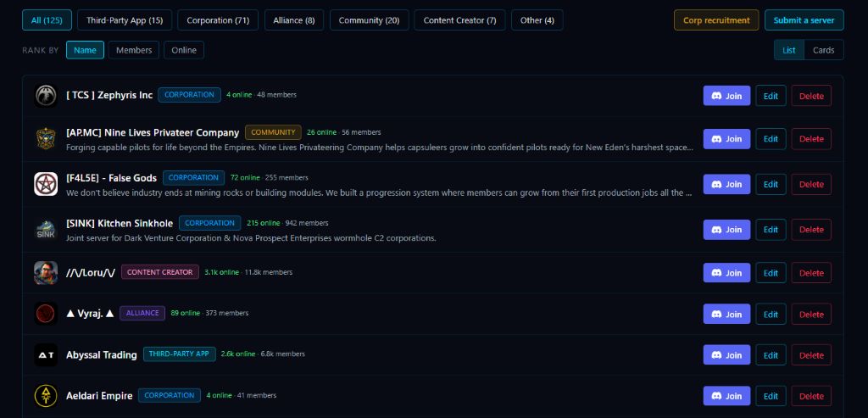Edit the False Gods entry

pos(771,184)
